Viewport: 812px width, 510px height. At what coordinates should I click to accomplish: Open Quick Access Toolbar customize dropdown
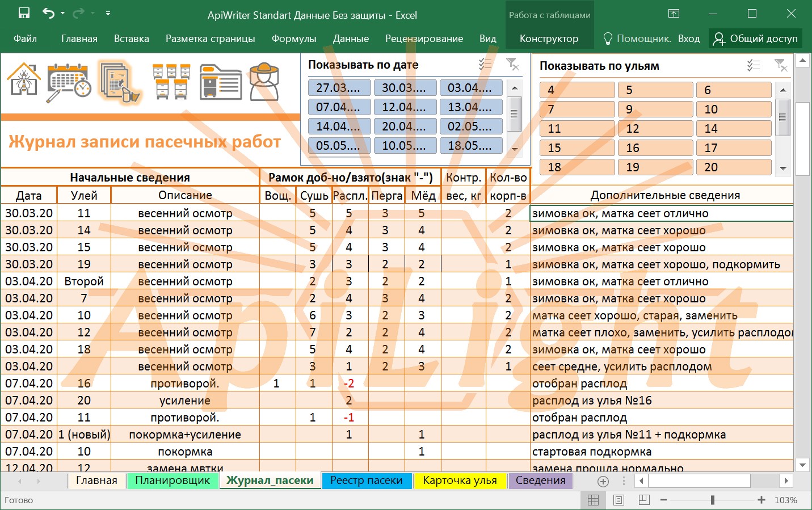pyautogui.click(x=108, y=14)
